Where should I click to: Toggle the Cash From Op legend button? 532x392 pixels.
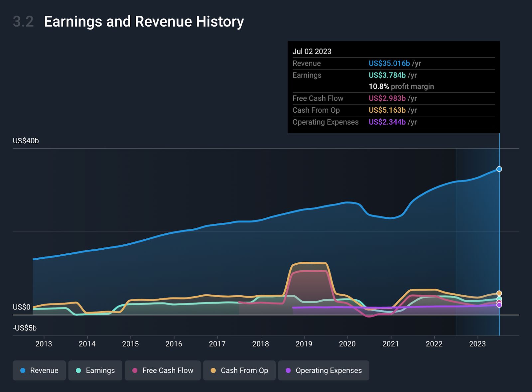[x=239, y=370]
